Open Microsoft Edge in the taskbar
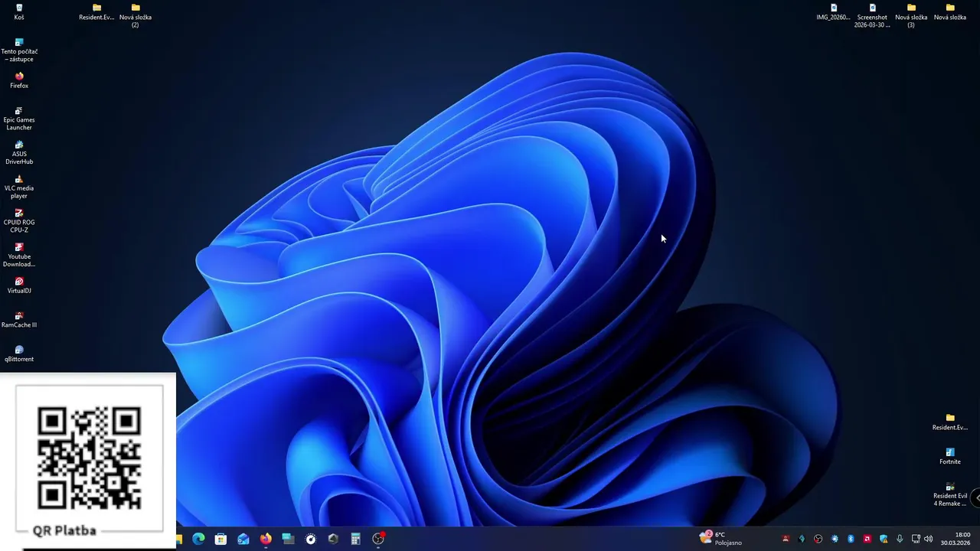Viewport: 980px width, 551px height. 198,539
